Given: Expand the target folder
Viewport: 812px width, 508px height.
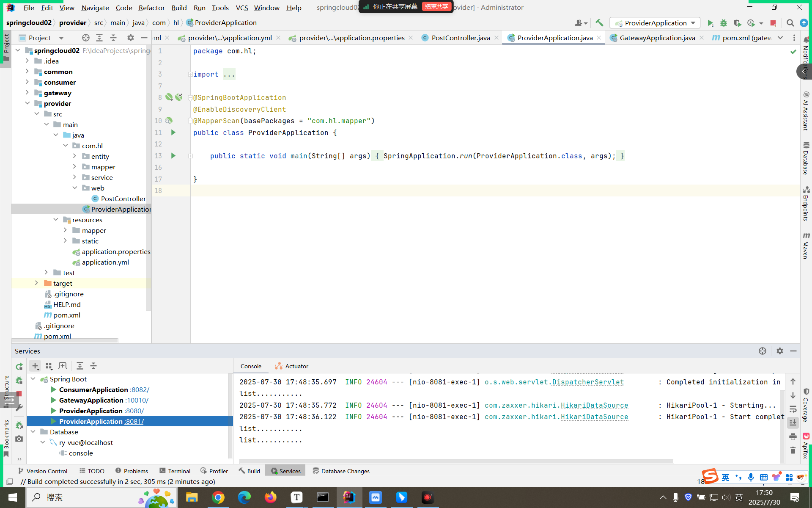Looking at the screenshot, I should [36, 283].
